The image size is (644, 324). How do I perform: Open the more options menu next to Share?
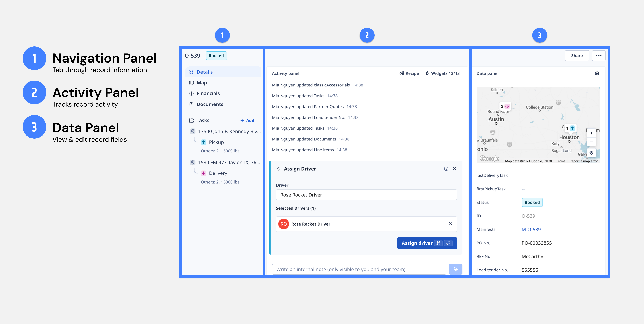tap(599, 55)
